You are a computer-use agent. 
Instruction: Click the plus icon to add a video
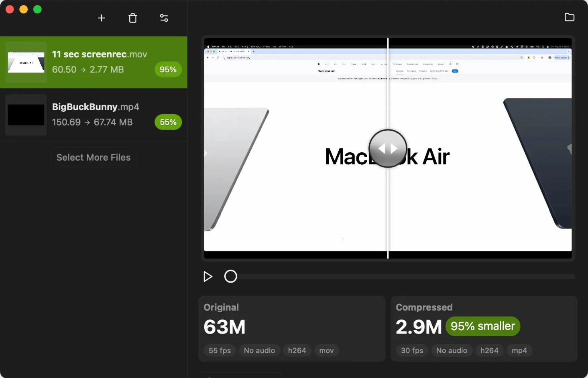click(x=102, y=18)
